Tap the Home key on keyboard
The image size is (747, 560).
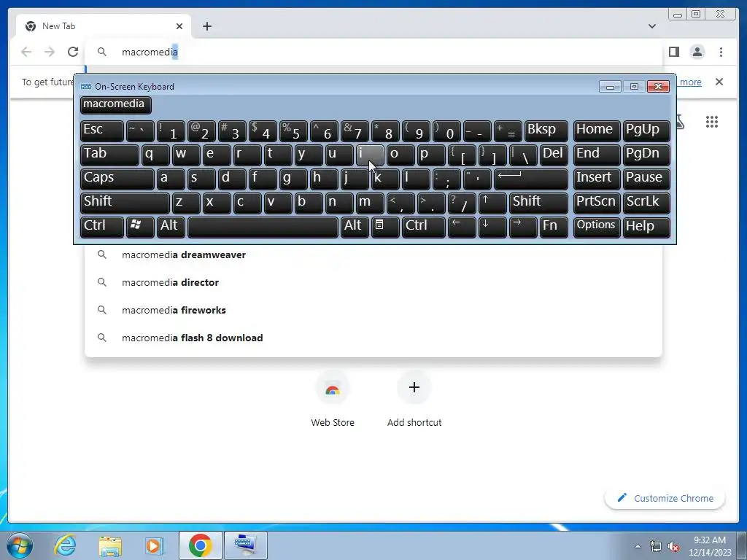pyautogui.click(x=597, y=131)
